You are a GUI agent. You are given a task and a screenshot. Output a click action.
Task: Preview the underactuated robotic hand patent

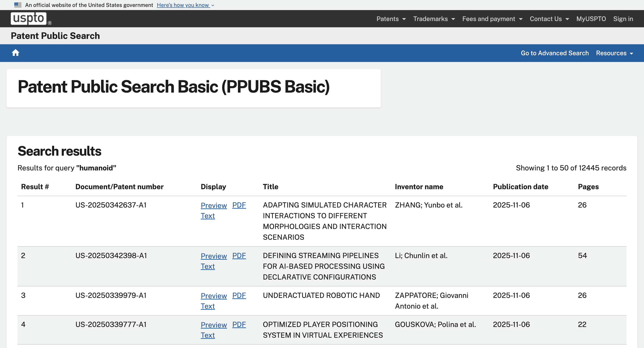pyautogui.click(x=214, y=295)
